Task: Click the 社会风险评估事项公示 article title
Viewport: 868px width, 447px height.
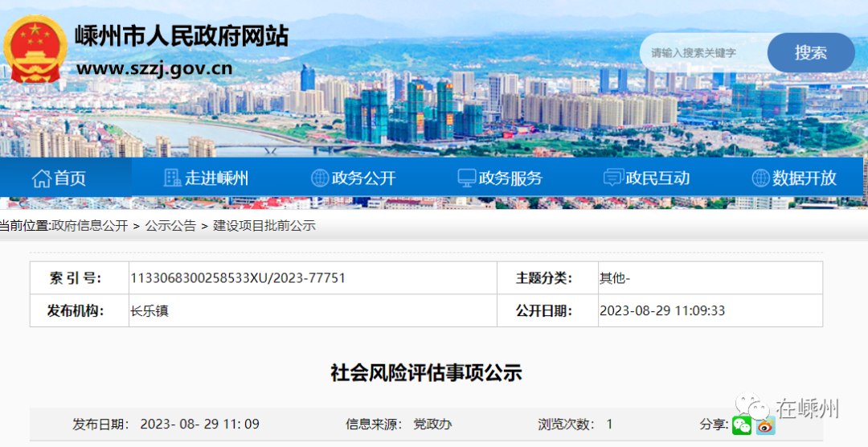Action: click(426, 373)
